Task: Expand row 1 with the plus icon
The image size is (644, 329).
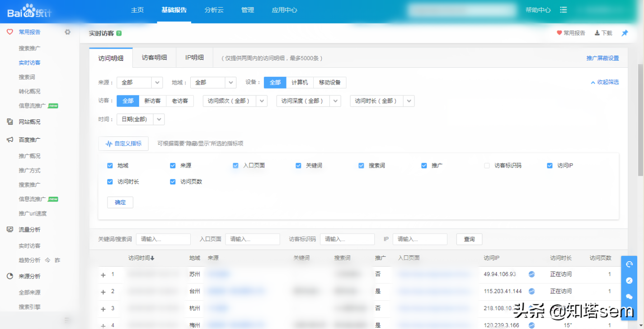Action: (x=103, y=275)
